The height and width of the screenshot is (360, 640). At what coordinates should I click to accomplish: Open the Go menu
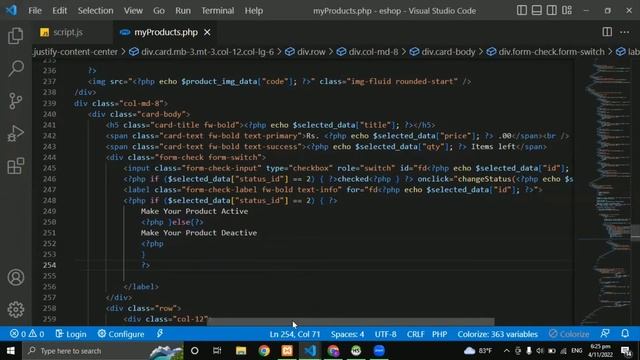[159, 11]
